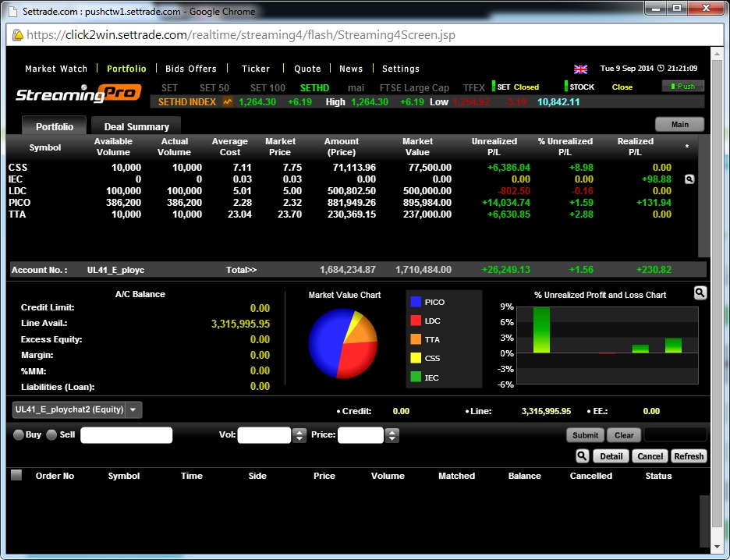Select the mai index tab
Screen dimensions: 730x560
(356, 87)
